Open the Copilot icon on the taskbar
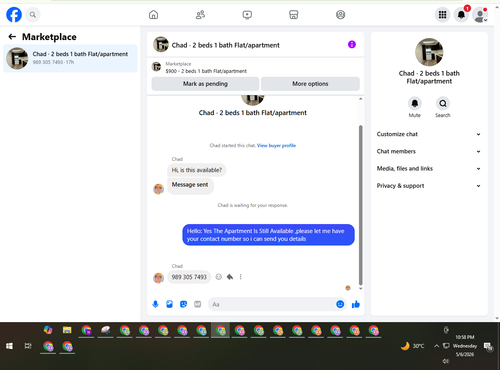The height and width of the screenshot is (370, 500). pos(48,330)
